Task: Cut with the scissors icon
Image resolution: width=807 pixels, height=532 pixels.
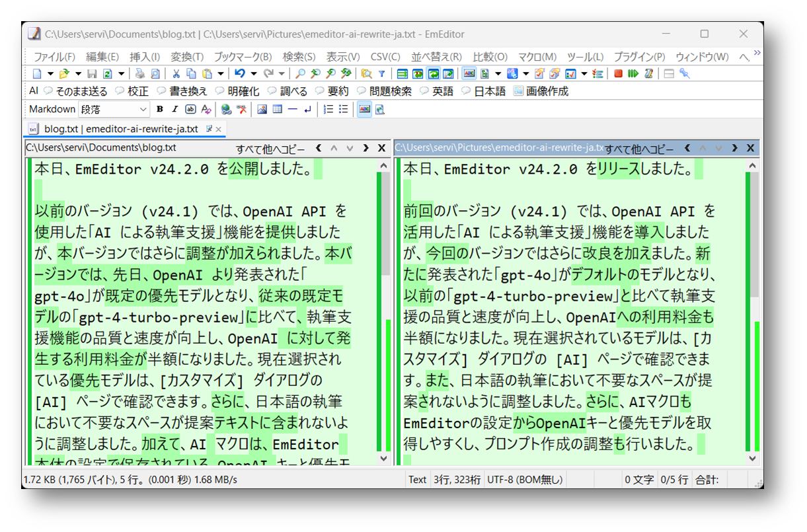Action: point(176,74)
